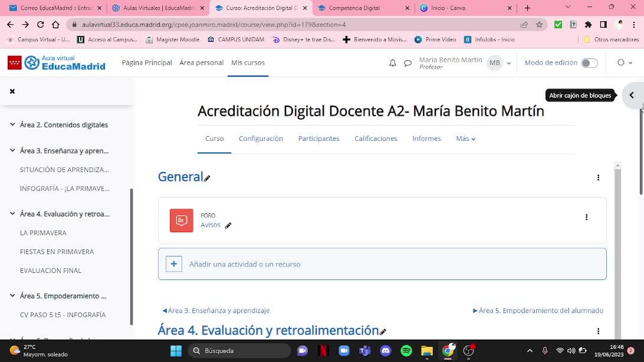Open the notifications bell icon

click(x=393, y=63)
